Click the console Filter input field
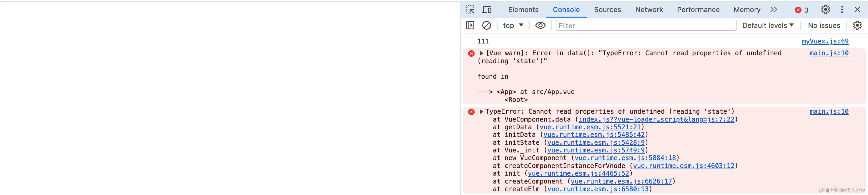 pos(646,25)
